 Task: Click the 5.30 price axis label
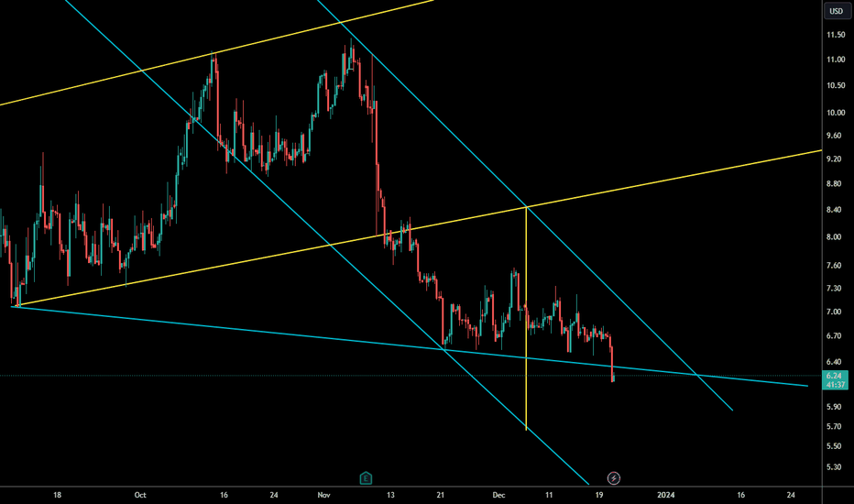pyautogui.click(x=834, y=467)
